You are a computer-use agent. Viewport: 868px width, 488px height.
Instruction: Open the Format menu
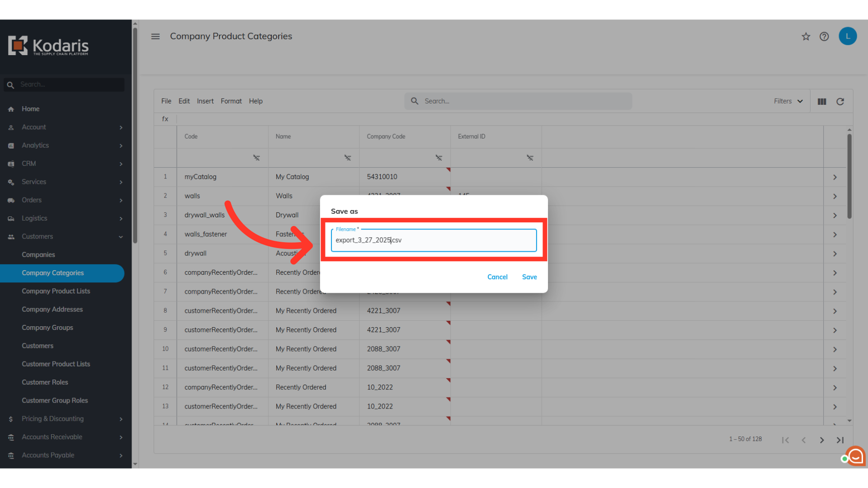231,101
